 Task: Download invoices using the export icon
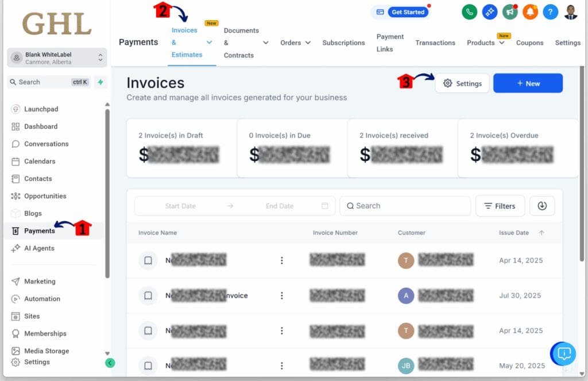pos(542,206)
